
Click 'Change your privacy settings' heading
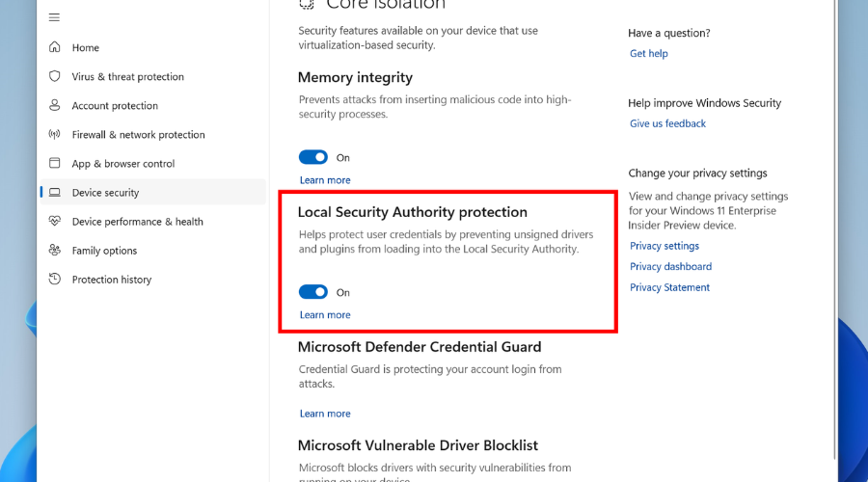[697, 174]
